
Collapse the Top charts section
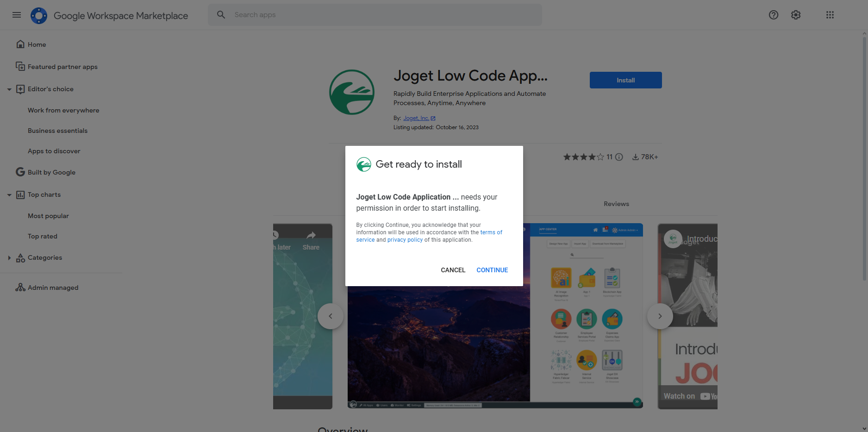(x=9, y=195)
